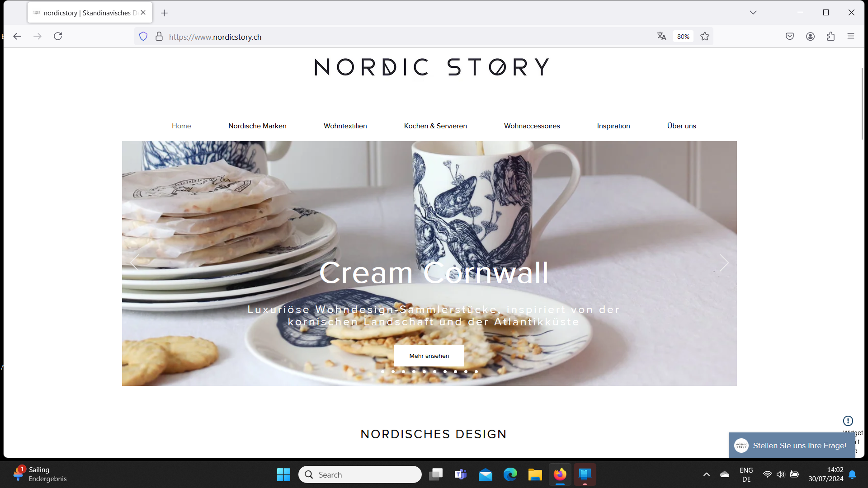The image size is (868, 488).
Task: Open the page translation icon in address bar
Action: 661,36
